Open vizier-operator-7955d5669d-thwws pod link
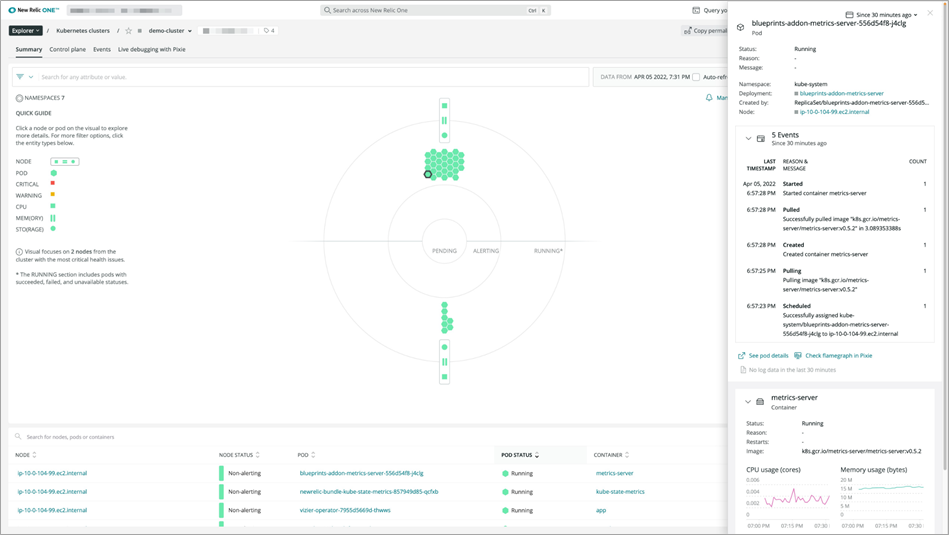This screenshot has height=535, width=949. click(x=345, y=510)
